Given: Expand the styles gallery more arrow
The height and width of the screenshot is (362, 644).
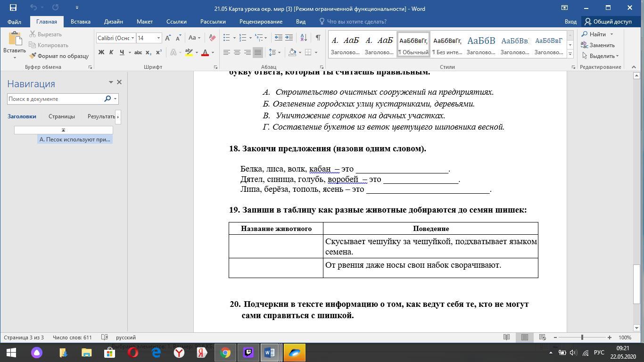Looking at the screenshot, I should click(570, 55).
